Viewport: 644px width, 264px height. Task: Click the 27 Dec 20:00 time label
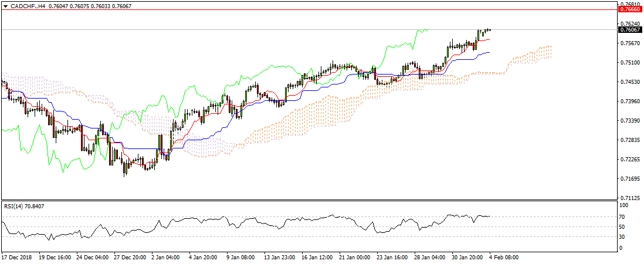(130, 258)
